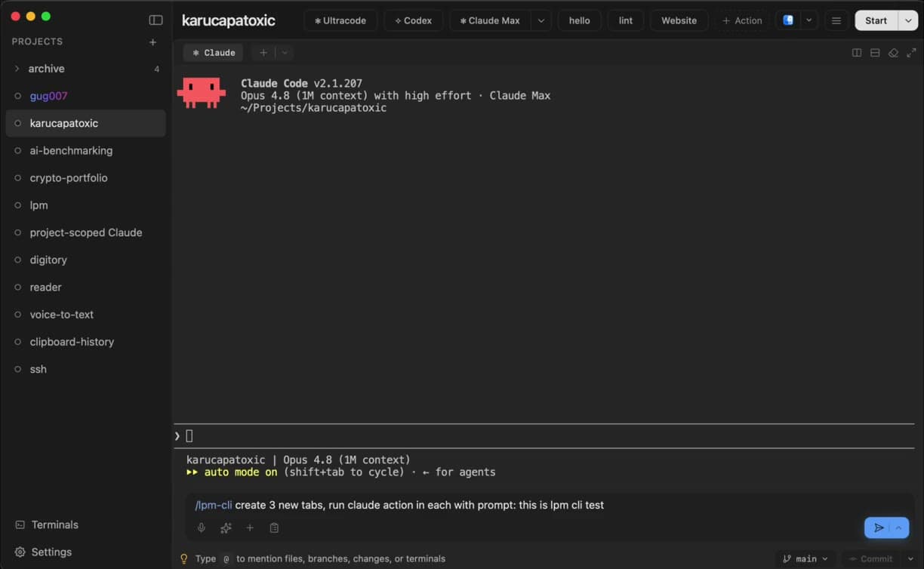
Task: Open the Claude Max dropdown arrow
Action: [x=541, y=20]
